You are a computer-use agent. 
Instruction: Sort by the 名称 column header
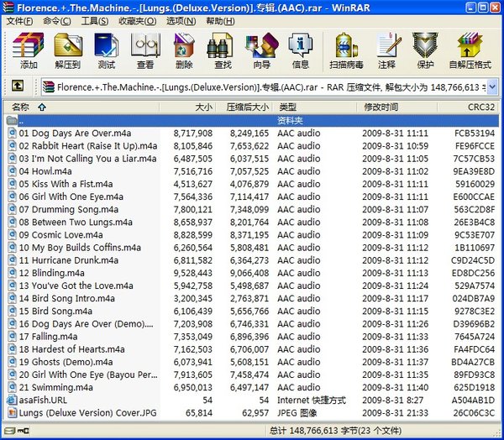[81, 107]
